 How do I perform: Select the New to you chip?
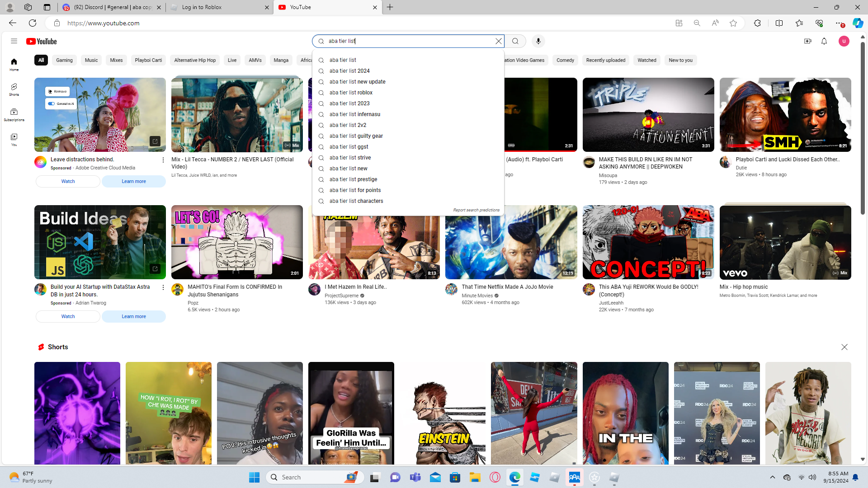click(x=680, y=60)
